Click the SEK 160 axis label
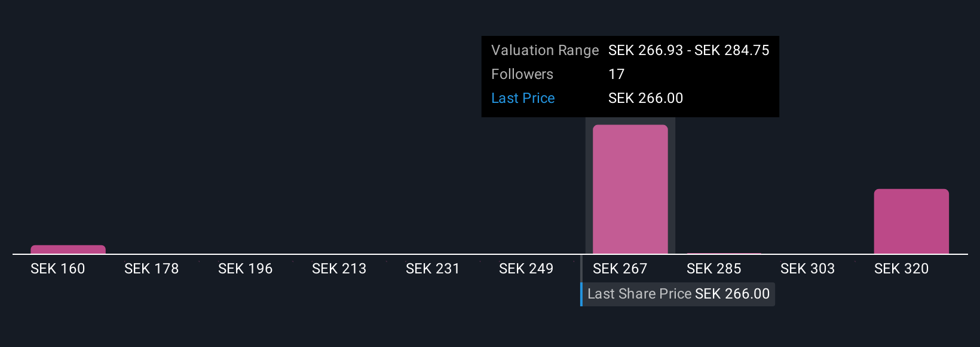 (x=58, y=269)
